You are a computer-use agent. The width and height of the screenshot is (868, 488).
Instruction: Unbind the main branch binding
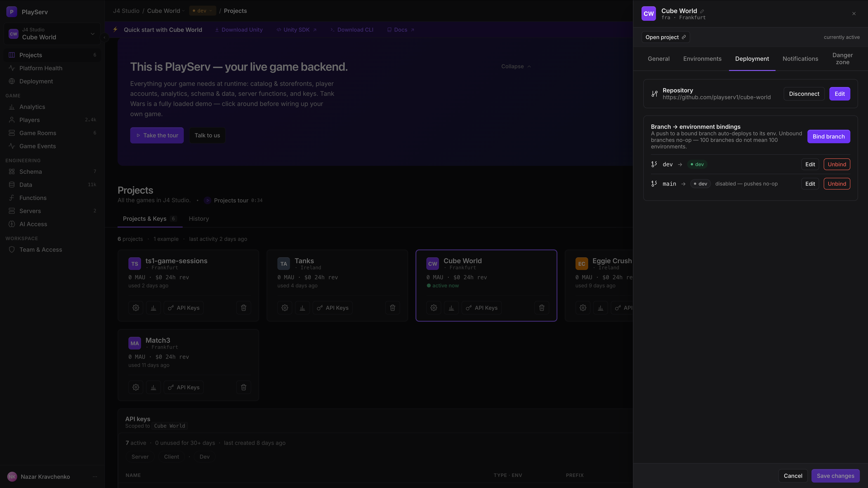pos(837,183)
